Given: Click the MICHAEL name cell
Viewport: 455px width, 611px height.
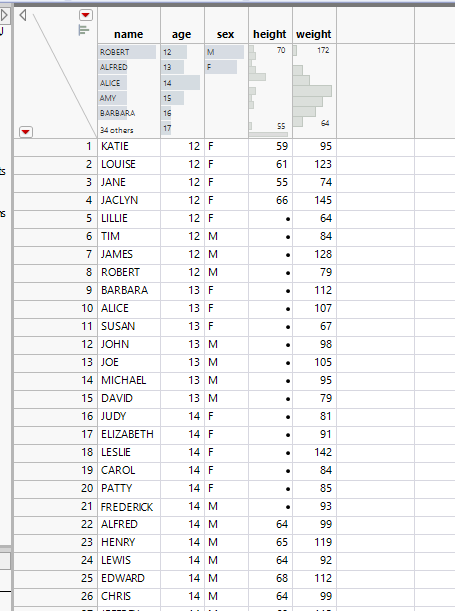Looking at the screenshot, I should click(129, 380).
